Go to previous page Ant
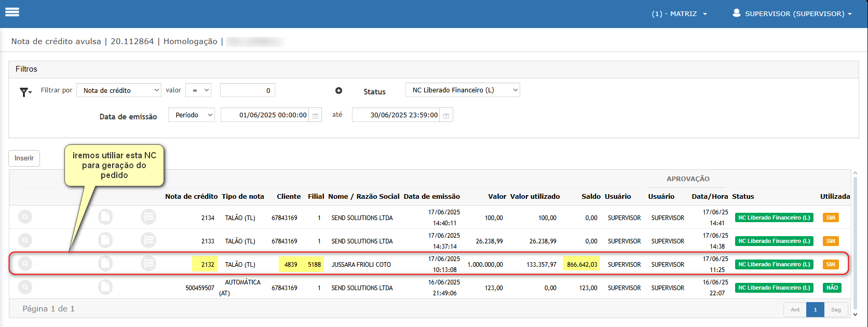Viewport: 868px width, 327px height. point(795,310)
